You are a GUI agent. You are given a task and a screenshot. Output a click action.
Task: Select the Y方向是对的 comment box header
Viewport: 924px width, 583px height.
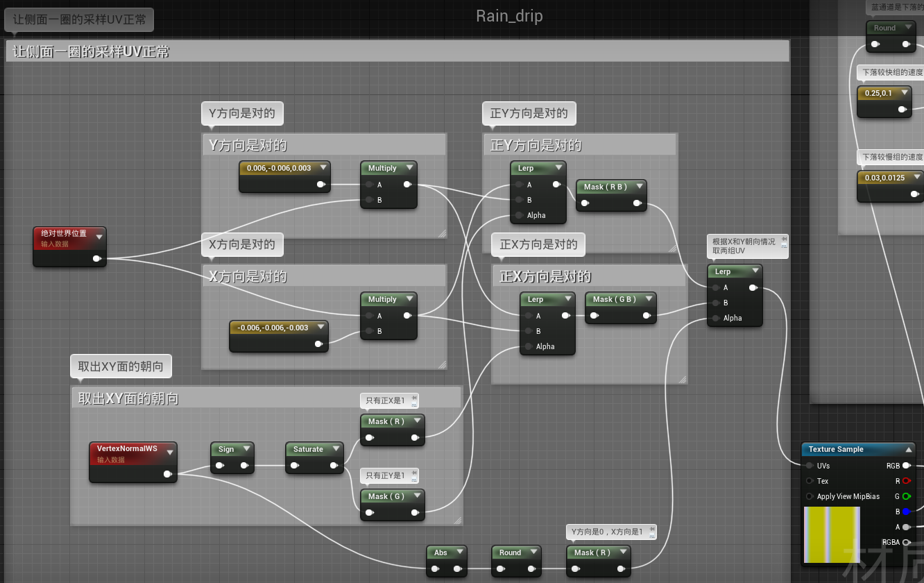[324, 145]
